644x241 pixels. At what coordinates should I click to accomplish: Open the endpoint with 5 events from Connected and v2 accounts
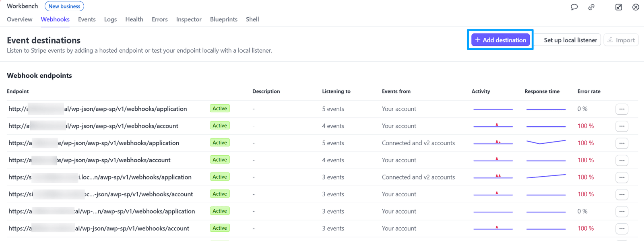[94, 143]
